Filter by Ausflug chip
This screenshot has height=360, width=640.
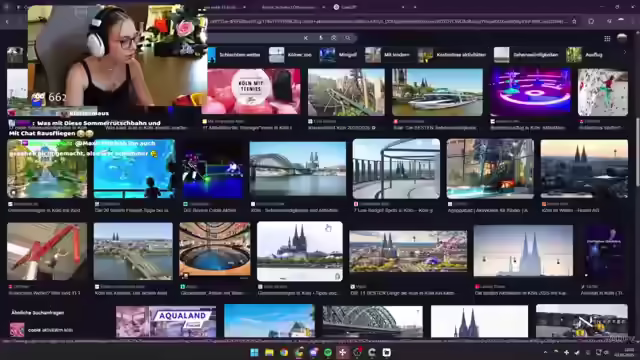click(585, 55)
